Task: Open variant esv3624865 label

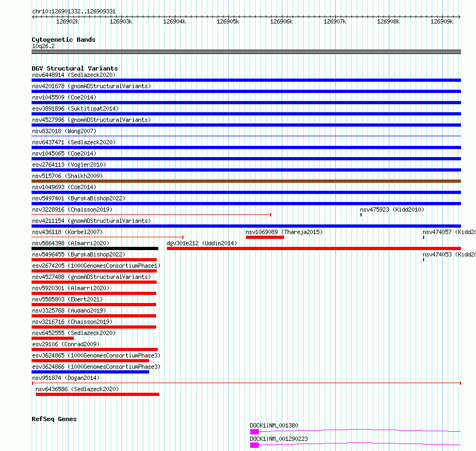Action: (96, 355)
